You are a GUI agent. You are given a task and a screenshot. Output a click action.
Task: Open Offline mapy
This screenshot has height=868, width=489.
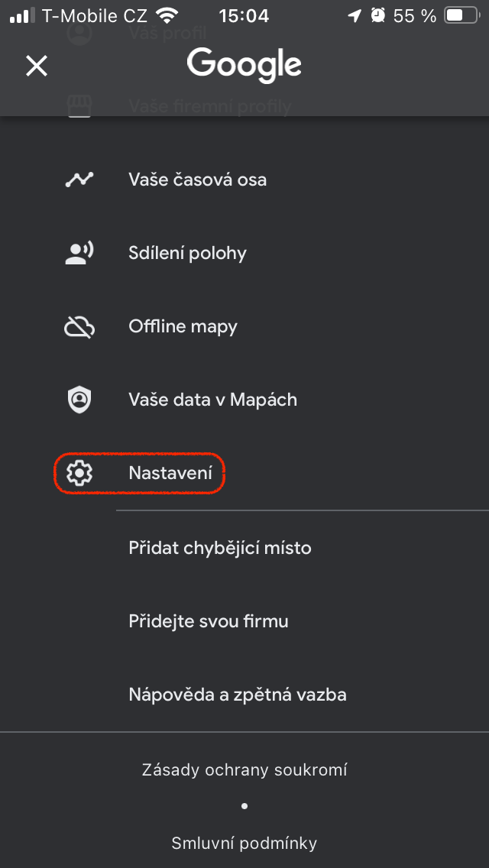(183, 327)
